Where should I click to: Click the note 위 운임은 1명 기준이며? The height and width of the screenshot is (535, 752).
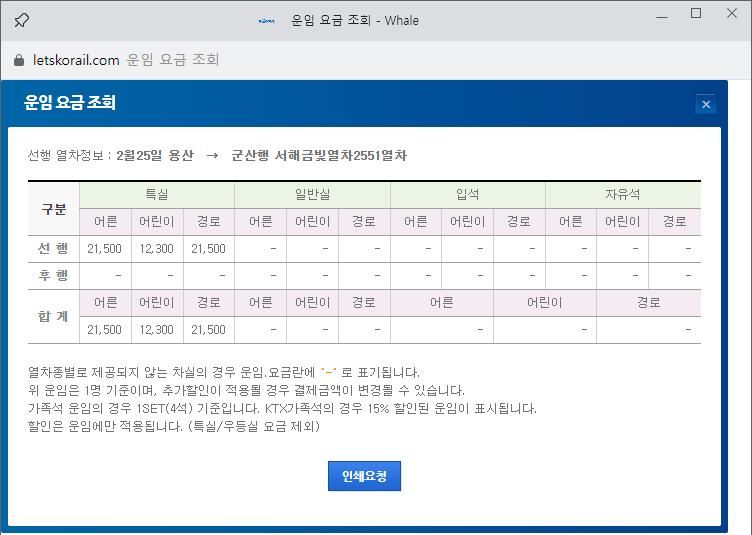246,390
